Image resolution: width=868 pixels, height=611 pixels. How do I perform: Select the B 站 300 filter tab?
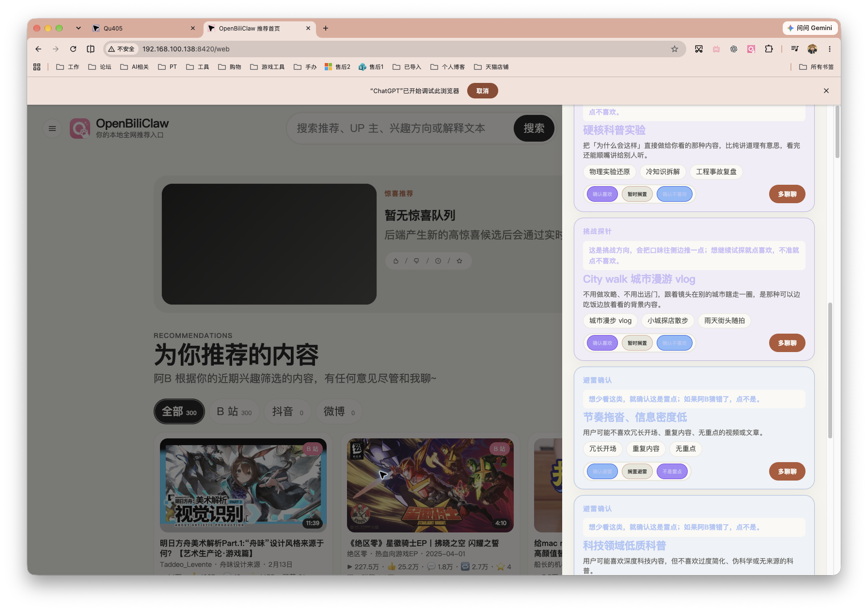(235, 412)
